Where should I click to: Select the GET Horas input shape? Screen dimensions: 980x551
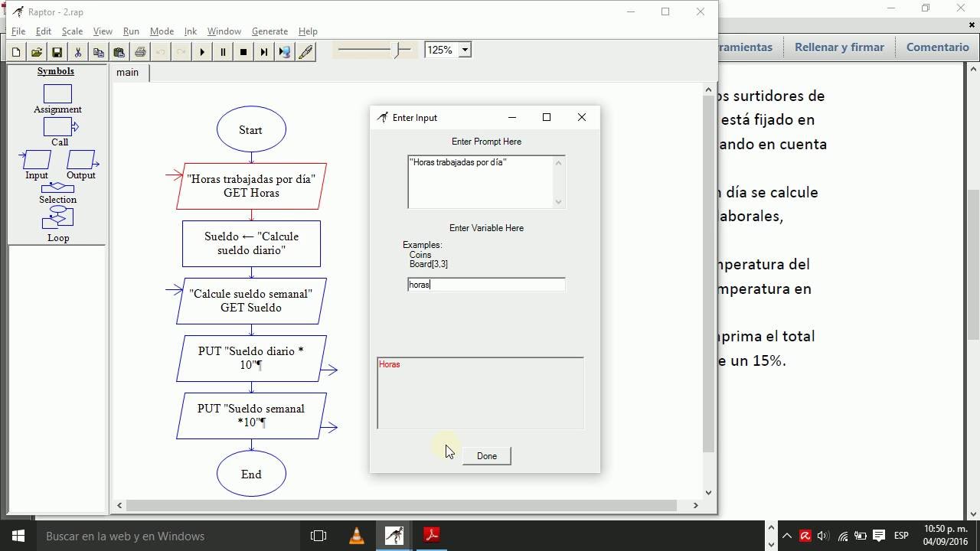tap(251, 186)
